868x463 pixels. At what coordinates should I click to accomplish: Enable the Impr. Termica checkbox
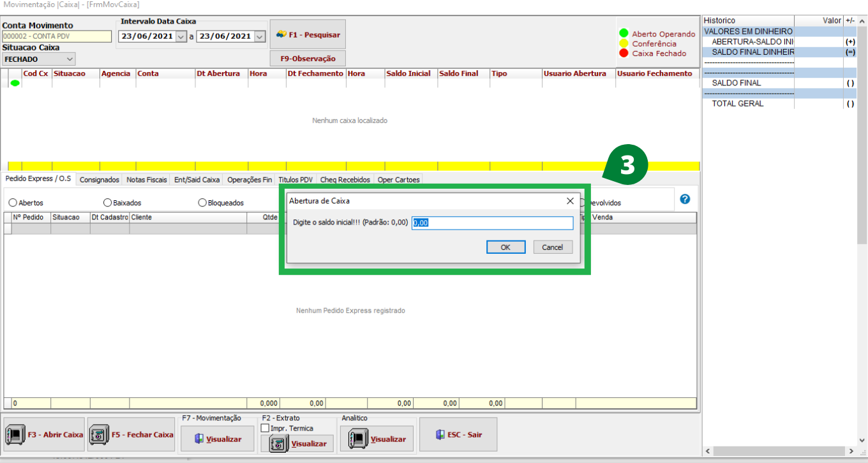[265, 429]
